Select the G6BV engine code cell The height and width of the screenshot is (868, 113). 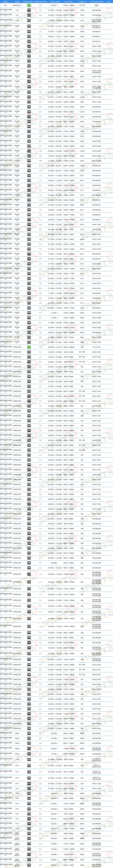[97, 5]
